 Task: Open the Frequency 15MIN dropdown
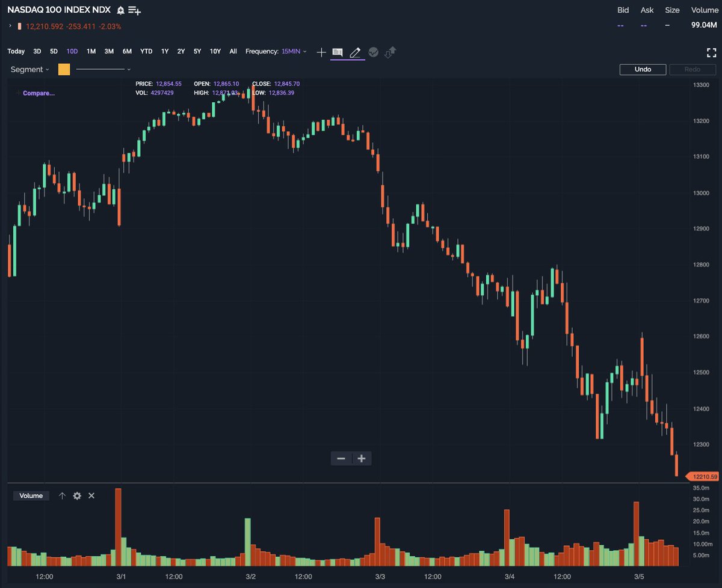(294, 52)
